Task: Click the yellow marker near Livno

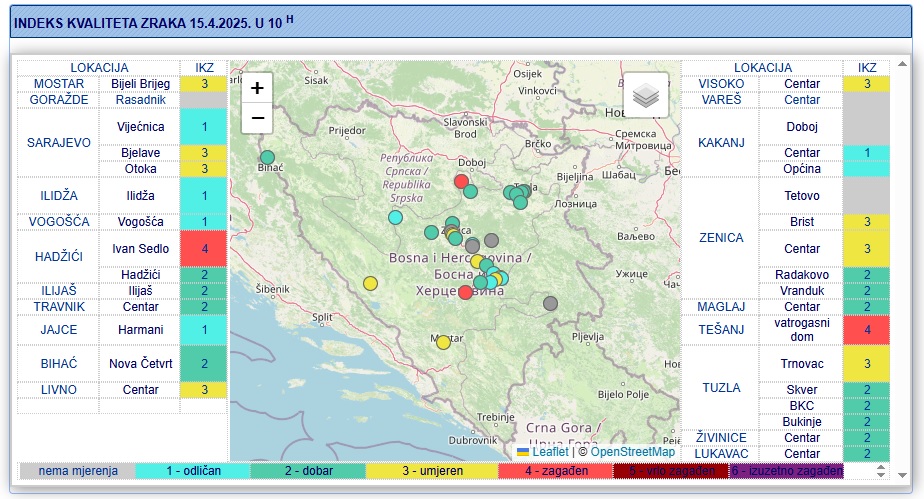Action: pyautogui.click(x=370, y=283)
